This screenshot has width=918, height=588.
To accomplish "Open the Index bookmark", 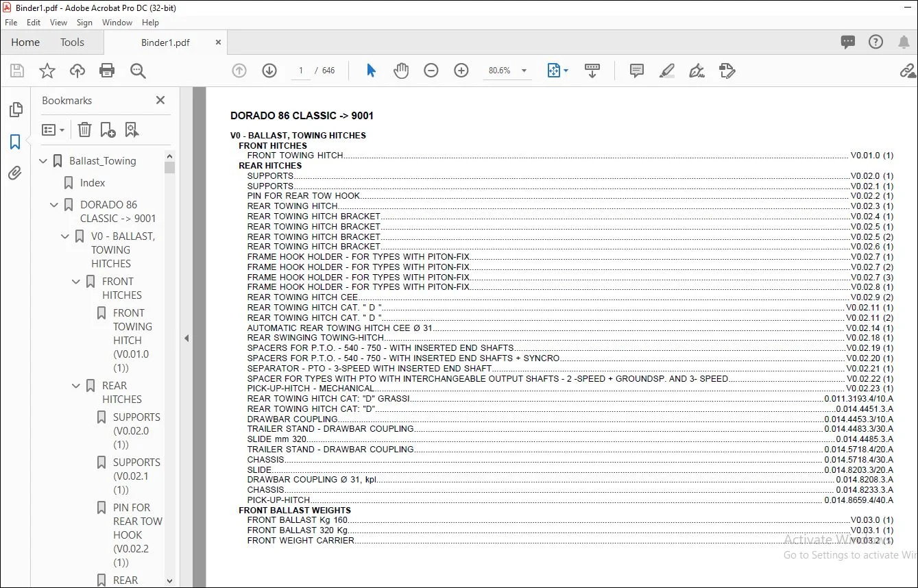I will [93, 183].
